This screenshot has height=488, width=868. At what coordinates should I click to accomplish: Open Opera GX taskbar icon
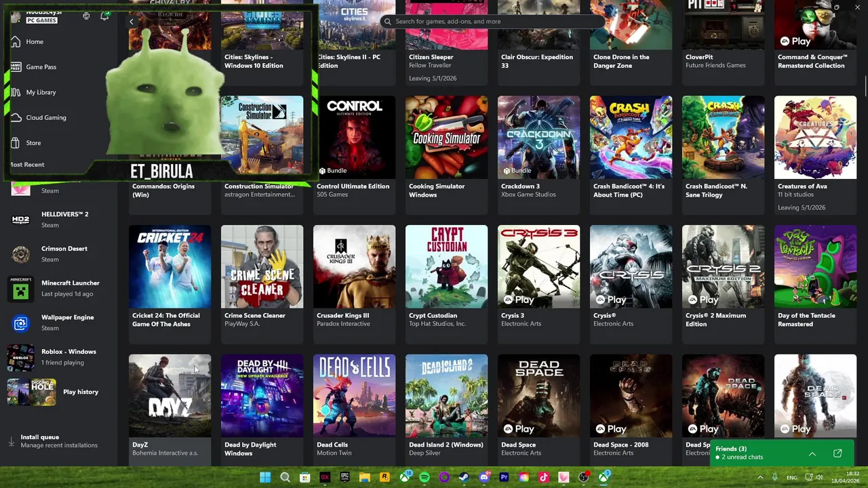(325, 478)
